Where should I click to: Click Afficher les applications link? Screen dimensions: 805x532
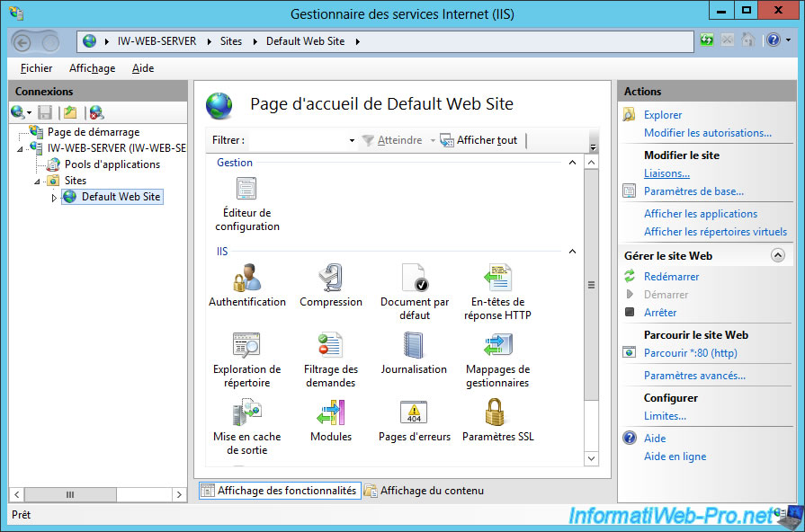coord(701,214)
